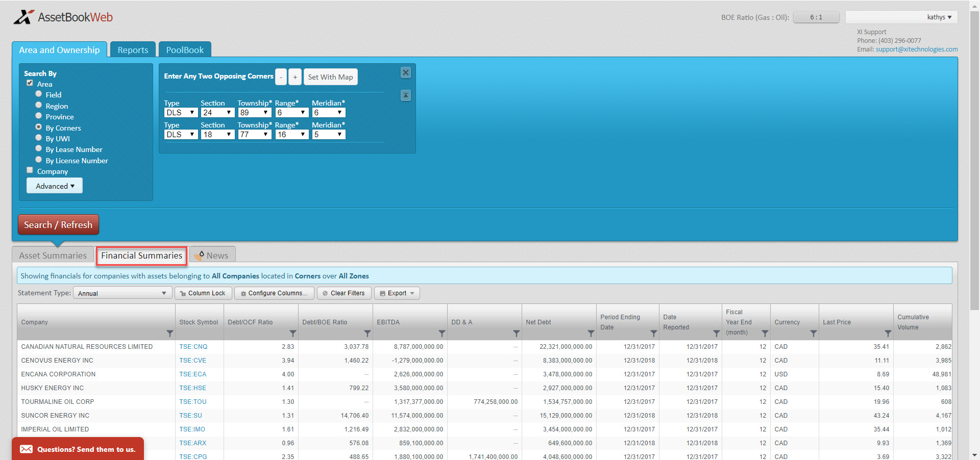Viewport: 980px width, 460px height.
Task: Switch to the Area and Ownership tab
Action: coord(59,50)
